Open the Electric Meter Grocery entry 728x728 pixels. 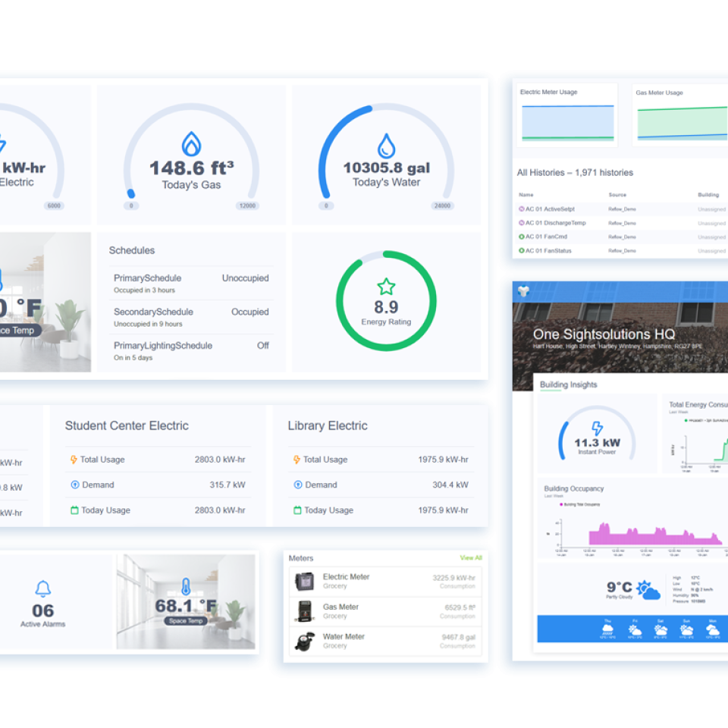346,581
